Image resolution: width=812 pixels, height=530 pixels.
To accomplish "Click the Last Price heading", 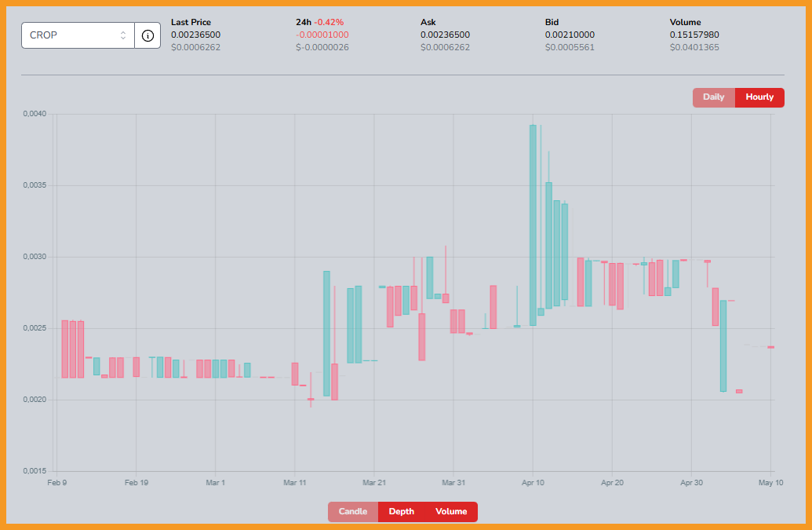I will pyautogui.click(x=191, y=22).
